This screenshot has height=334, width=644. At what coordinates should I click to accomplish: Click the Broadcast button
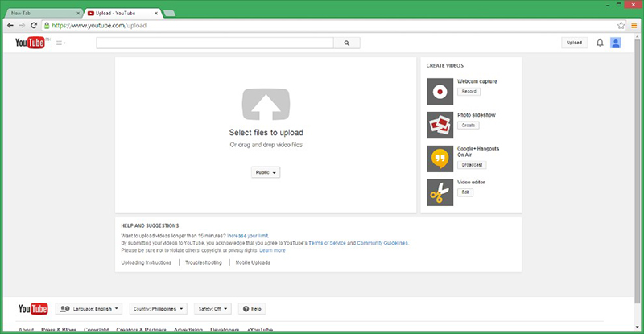click(x=472, y=164)
